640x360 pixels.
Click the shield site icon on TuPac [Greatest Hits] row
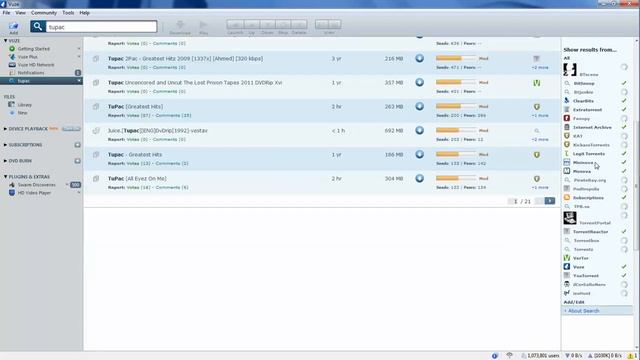point(537,107)
